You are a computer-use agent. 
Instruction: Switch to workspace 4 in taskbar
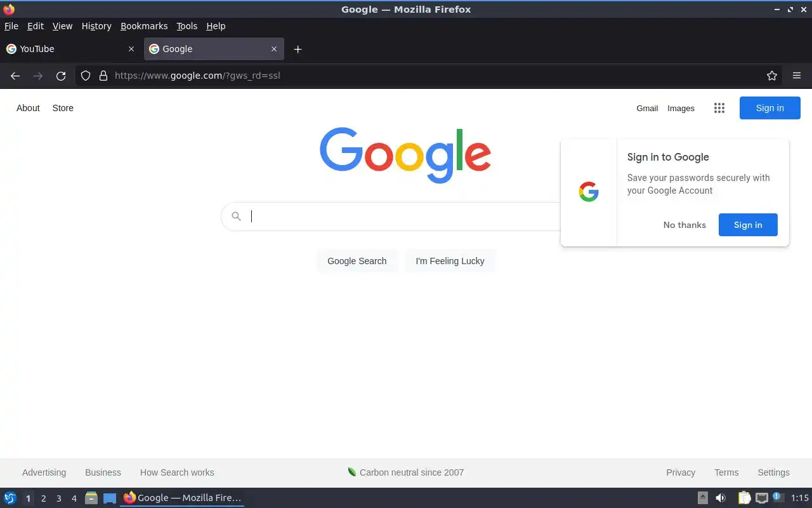pos(74,498)
